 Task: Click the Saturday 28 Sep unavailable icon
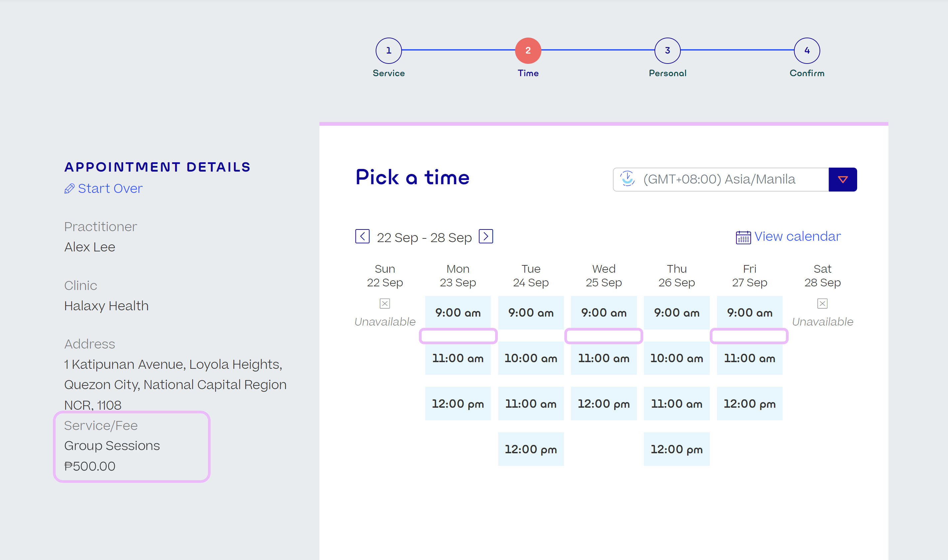[822, 303]
